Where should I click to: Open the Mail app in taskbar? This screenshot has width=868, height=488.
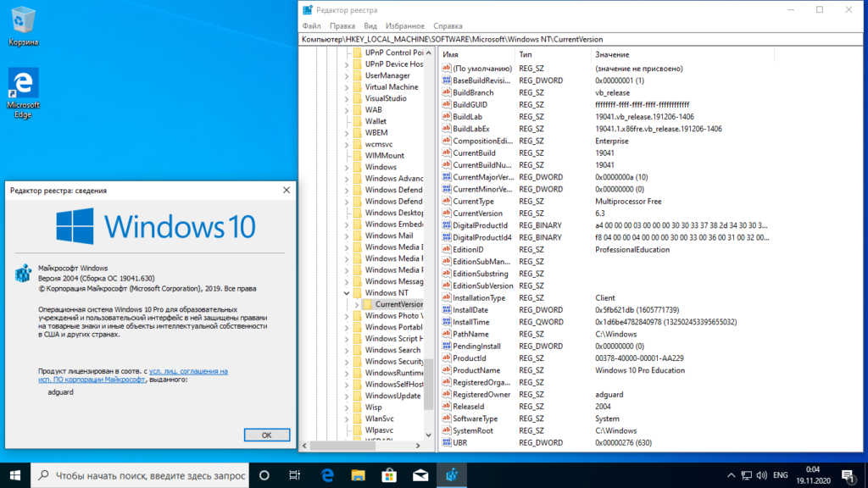(420, 475)
